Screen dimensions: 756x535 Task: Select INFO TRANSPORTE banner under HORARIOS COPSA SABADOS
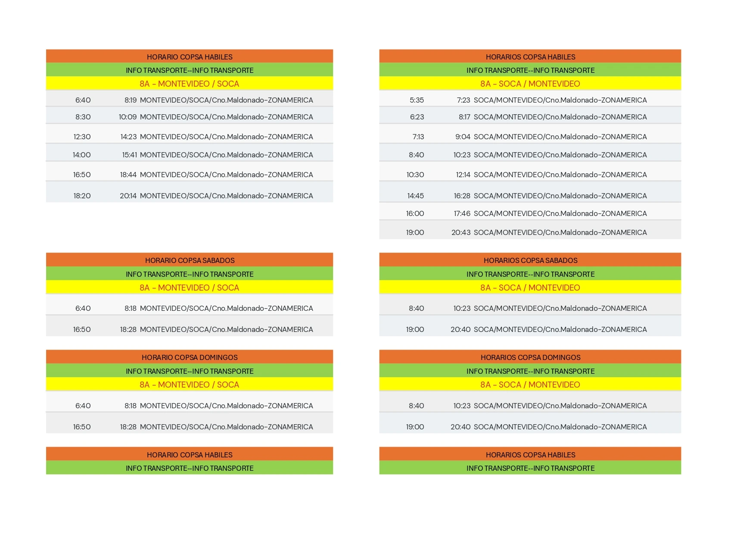click(x=530, y=274)
